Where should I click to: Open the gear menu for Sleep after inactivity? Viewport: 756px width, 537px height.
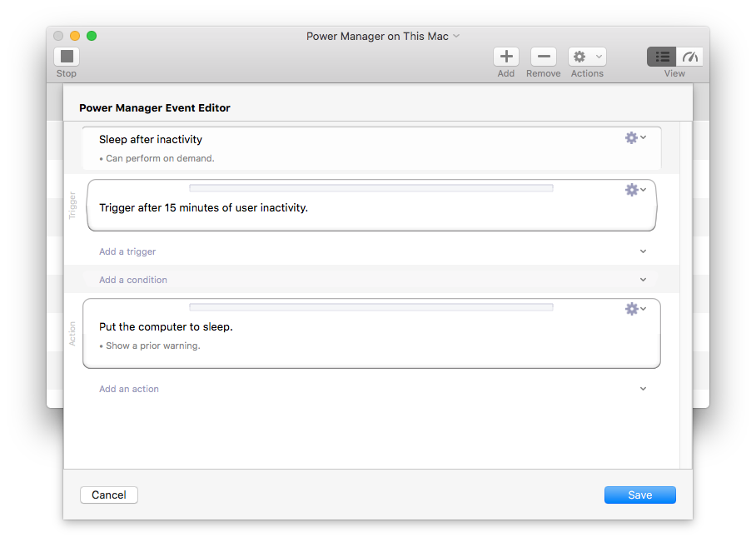[x=635, y=138]
